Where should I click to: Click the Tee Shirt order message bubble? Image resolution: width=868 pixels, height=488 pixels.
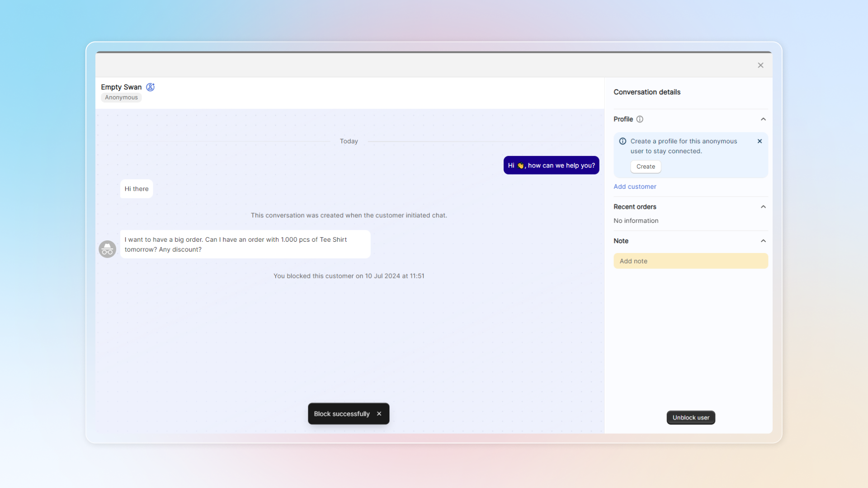point(245,244)
